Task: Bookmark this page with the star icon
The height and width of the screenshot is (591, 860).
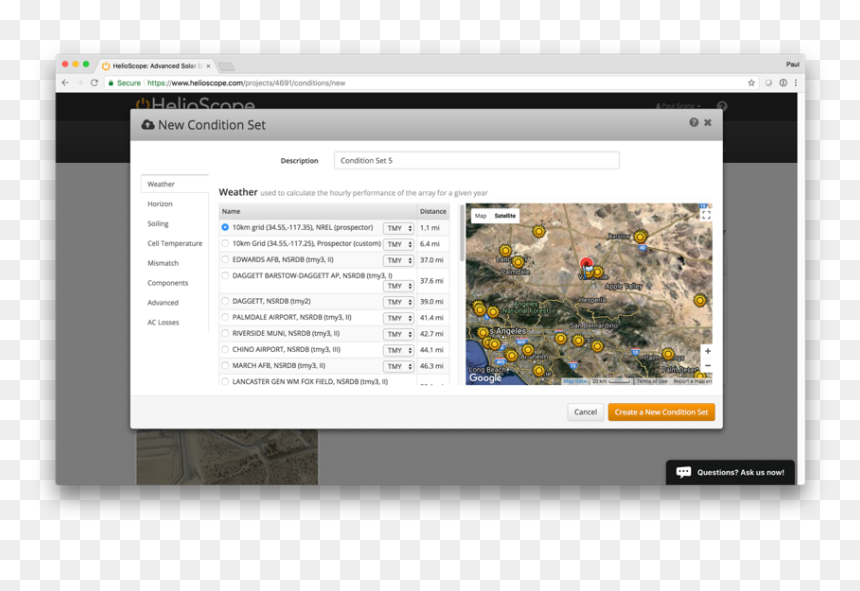Action: (x=751, y=83)
